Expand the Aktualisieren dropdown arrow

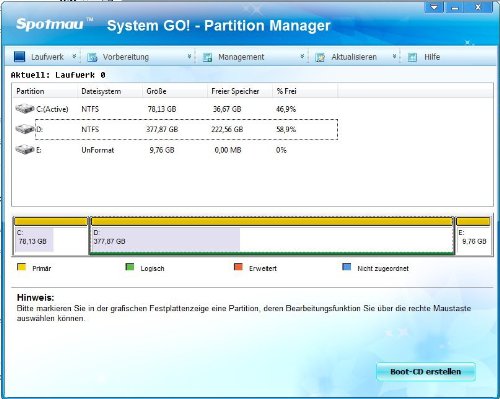pos(394,57)
